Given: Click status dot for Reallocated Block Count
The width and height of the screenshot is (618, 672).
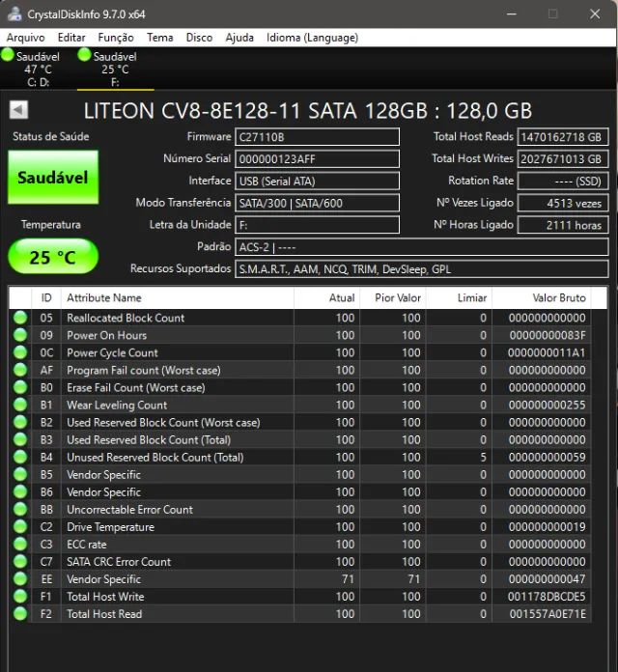Looking at the screenshot, I should (20, 318).
